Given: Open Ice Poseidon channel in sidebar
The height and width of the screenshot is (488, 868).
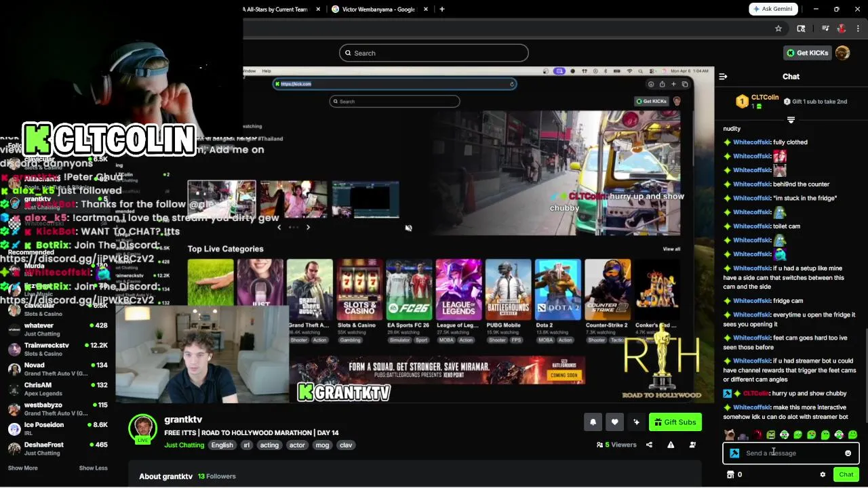Looking at the screenshot, I should [x=58, y=429].
